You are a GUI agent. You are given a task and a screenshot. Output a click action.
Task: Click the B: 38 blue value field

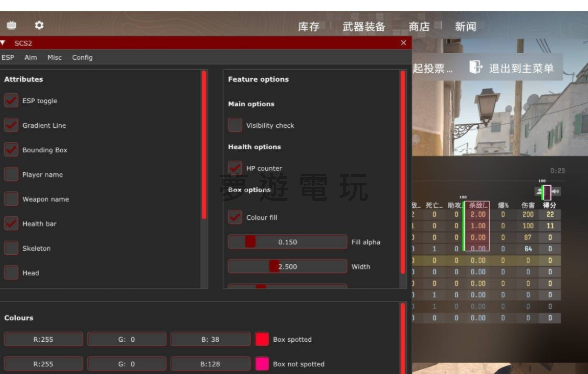(210, 339)
